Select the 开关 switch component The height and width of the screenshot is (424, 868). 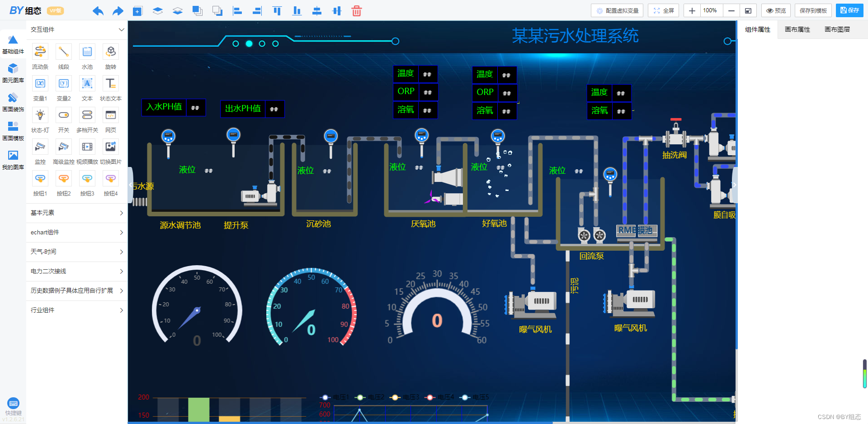(x=64, y=115)
